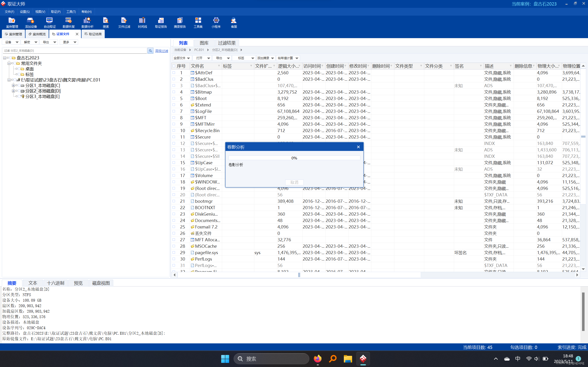Expand 分区1_本地磁盘[C] tree node

click(13, 85)
